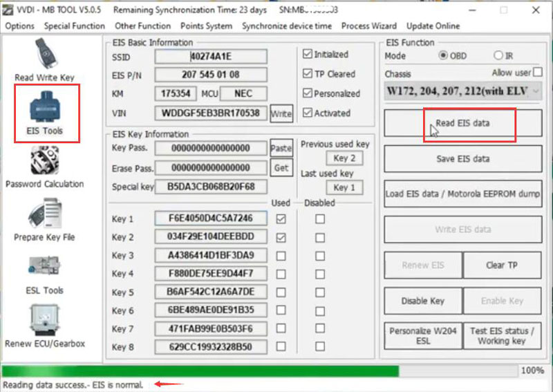Viewport: 553px width, 392px height.
Task: Open the Read Write Key section icon
Action: [46, 54]
